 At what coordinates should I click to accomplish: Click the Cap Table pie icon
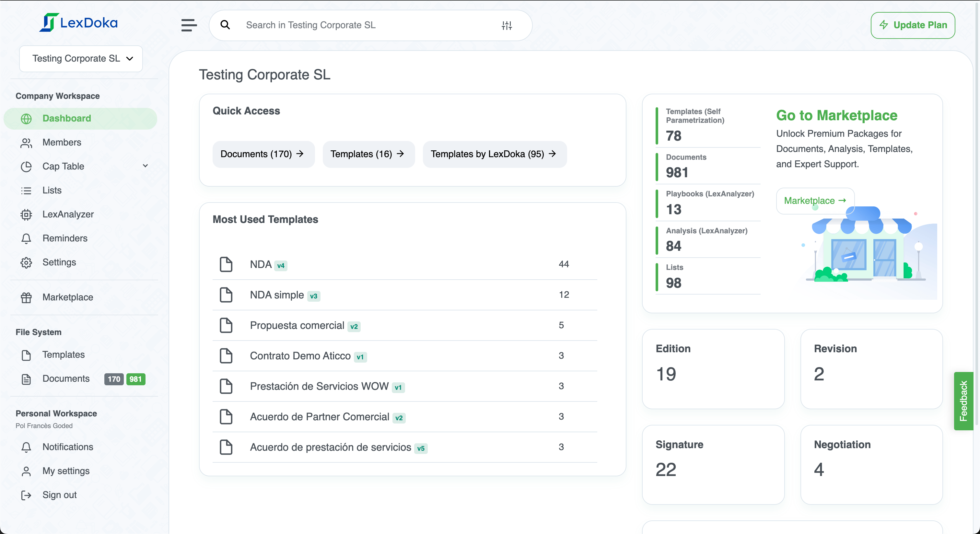pos(26,167)
